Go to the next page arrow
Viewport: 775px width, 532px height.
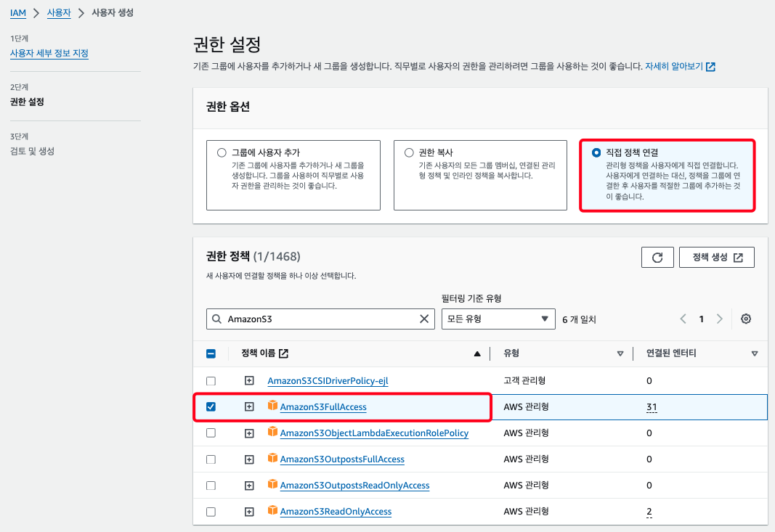click(x=719, y=319)
